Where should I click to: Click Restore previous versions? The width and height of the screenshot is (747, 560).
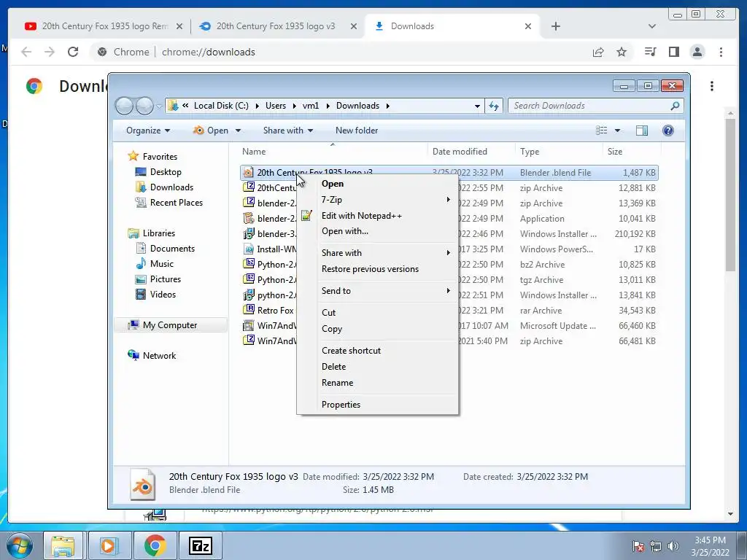pos(370,269)
